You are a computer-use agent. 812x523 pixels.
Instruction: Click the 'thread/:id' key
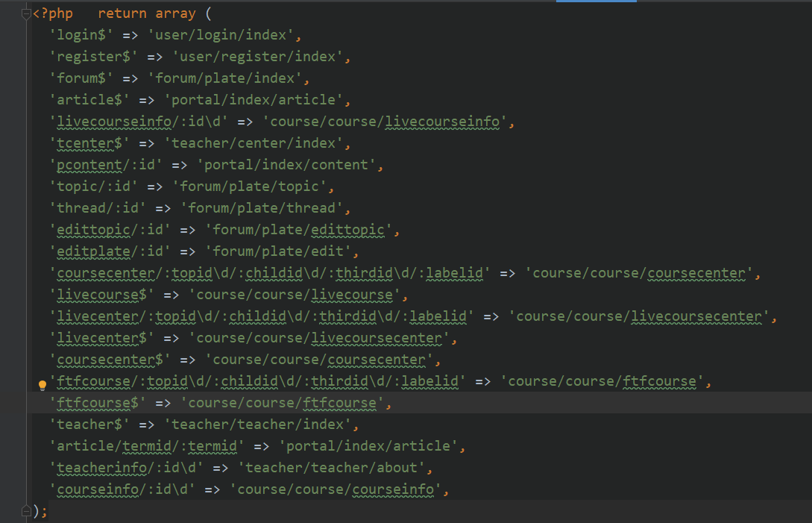coord(98,208)
